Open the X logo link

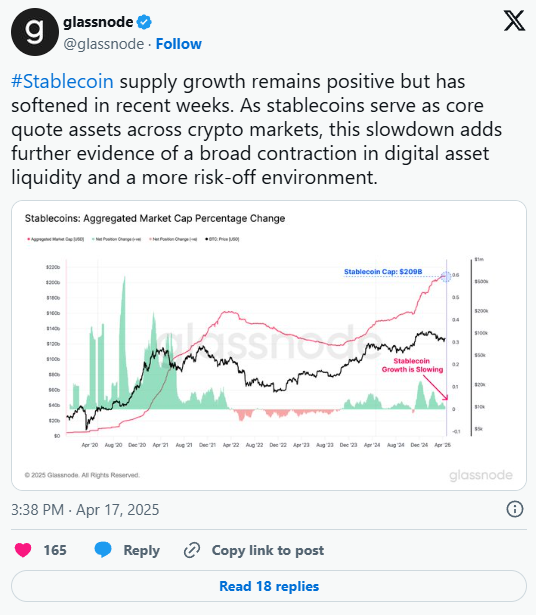click(x=514, y=21)
